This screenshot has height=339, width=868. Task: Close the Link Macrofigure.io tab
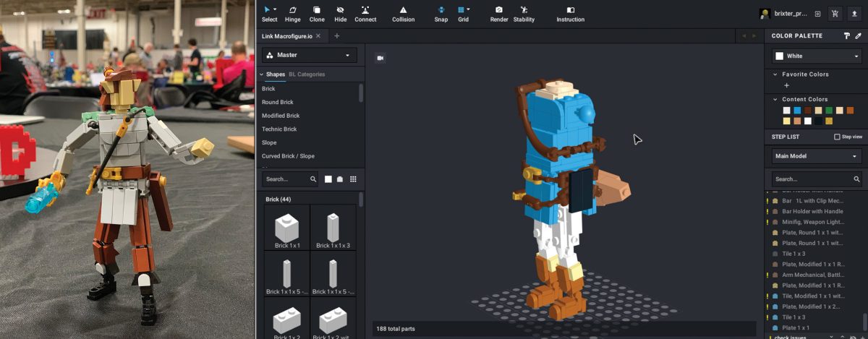[318, 36]
